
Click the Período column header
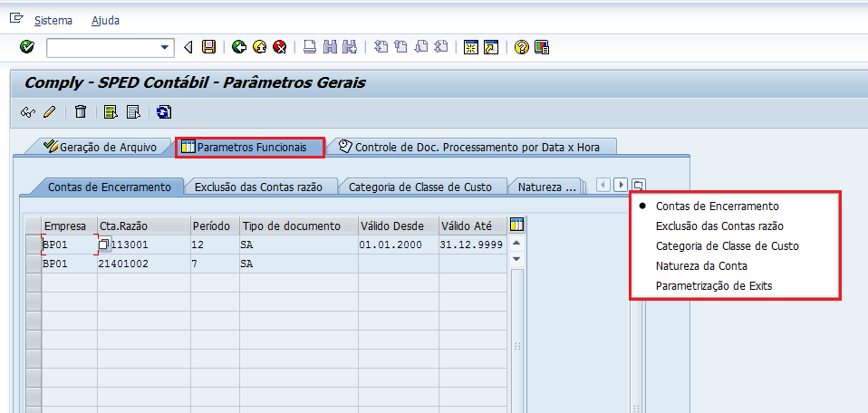pos(215,226)
